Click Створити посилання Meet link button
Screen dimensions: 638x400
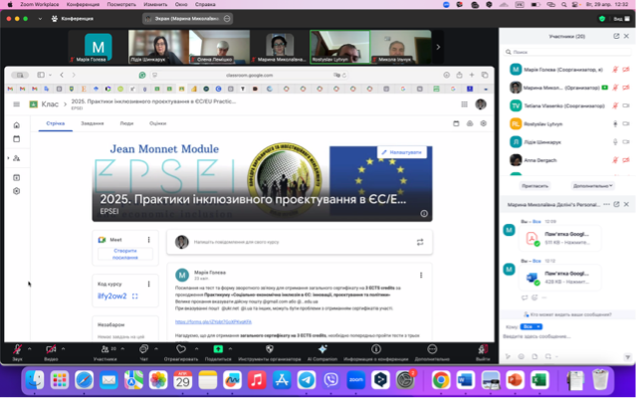(x=125, y=254)
